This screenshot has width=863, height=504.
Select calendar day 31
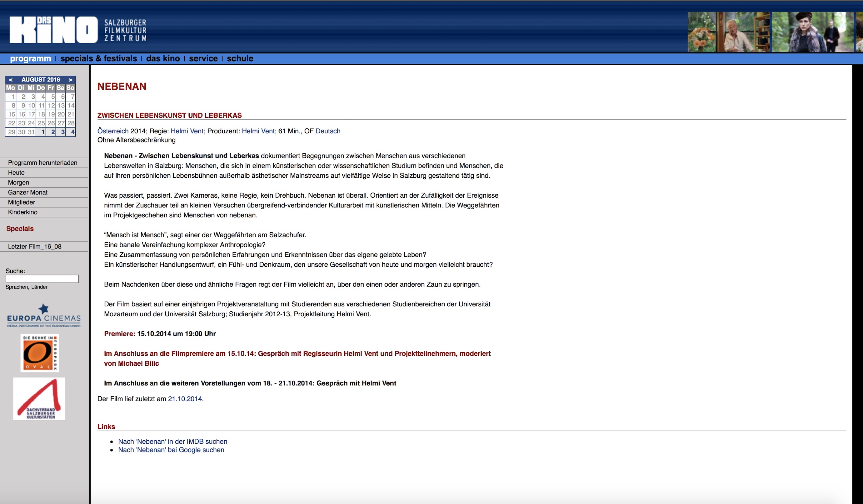31,132
